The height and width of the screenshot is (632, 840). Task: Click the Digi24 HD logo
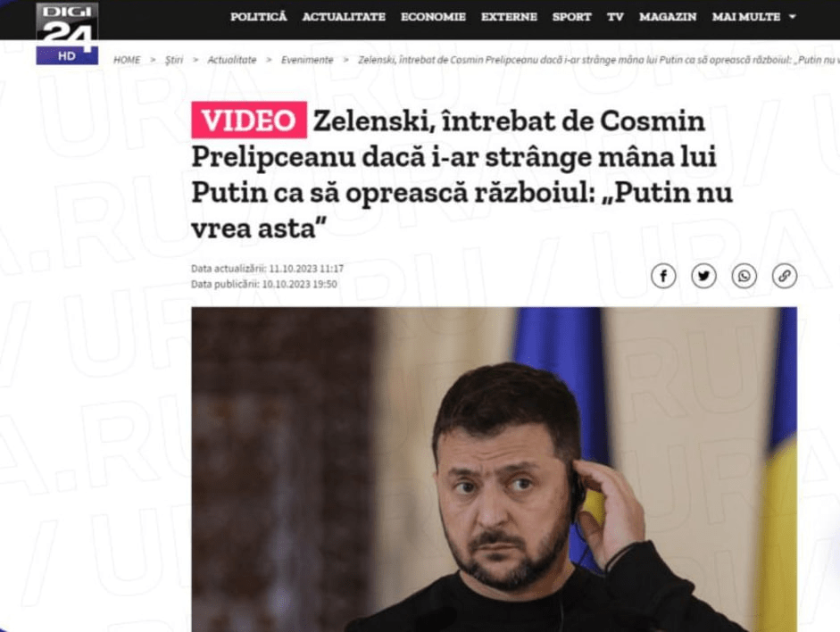pyautogui.click(x=67, y=33)
